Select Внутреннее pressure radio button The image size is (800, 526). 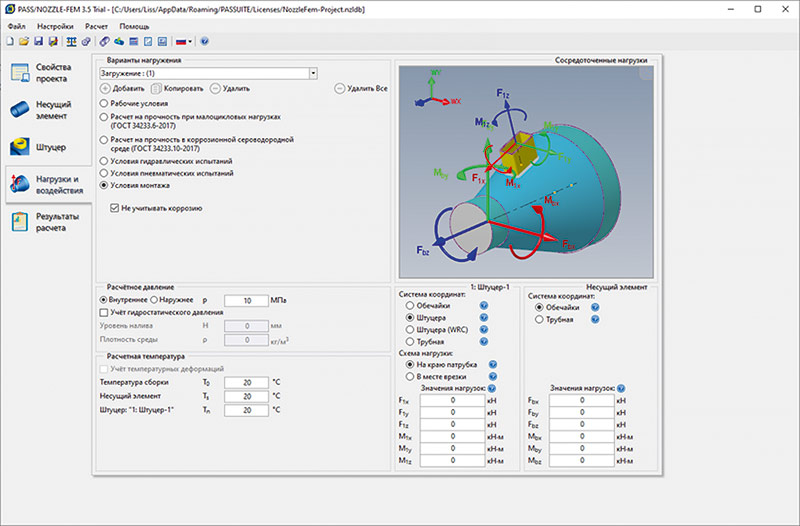coord(104,300)
